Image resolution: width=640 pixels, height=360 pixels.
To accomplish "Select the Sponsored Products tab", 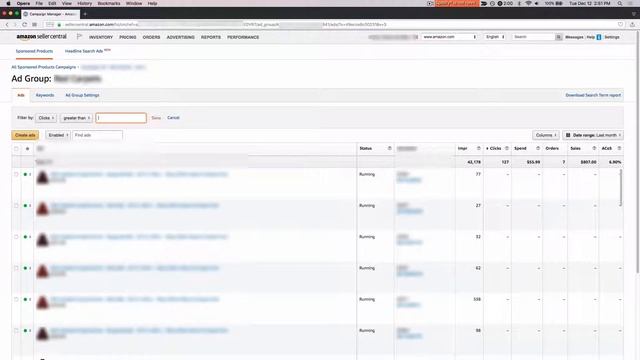I will click(x=34, y=51).
